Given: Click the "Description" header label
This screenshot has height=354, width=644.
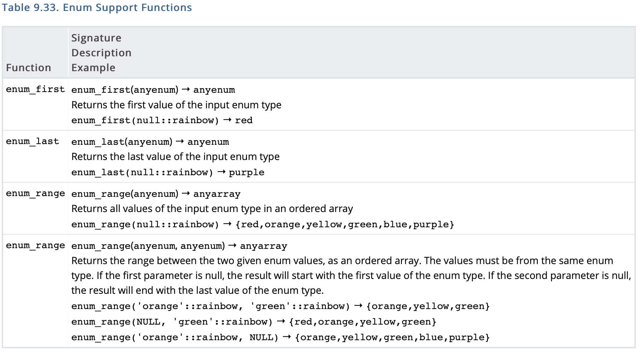Looking at the screenshot, I should coord(101,53).
